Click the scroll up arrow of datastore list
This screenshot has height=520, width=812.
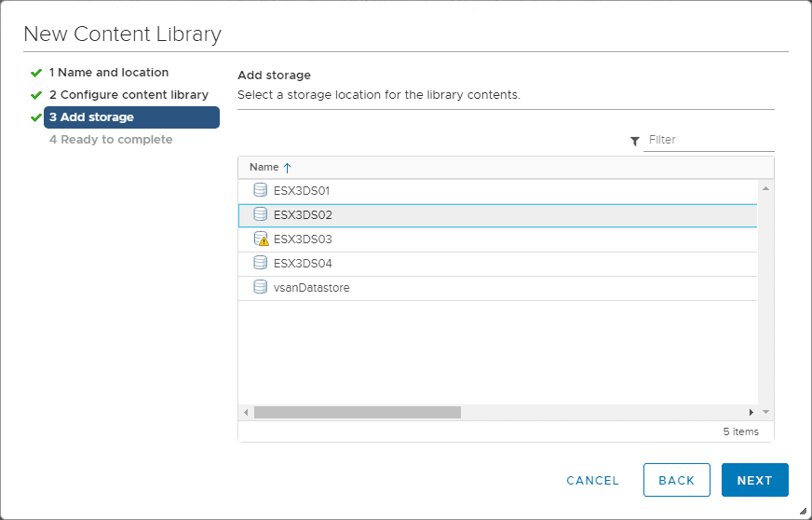tap(765, 189)
